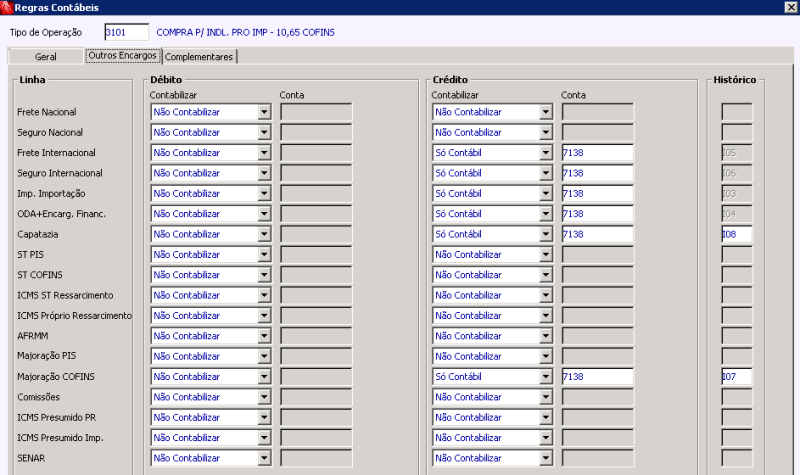Click the Regras Contábeis title bar app icon

(x=6, y=7)
